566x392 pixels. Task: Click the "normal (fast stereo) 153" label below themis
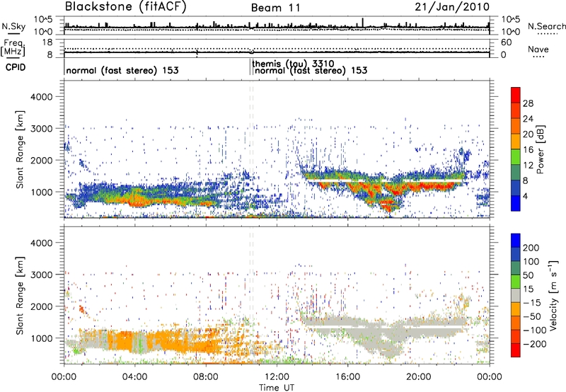click(x=311, y=70)
